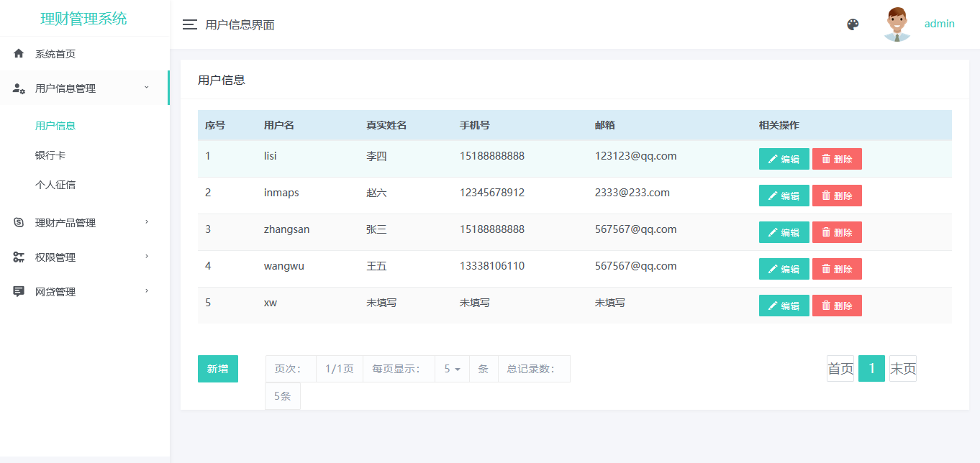
Task: Click the key icon for 权限管理
Action: coord(19,257)
